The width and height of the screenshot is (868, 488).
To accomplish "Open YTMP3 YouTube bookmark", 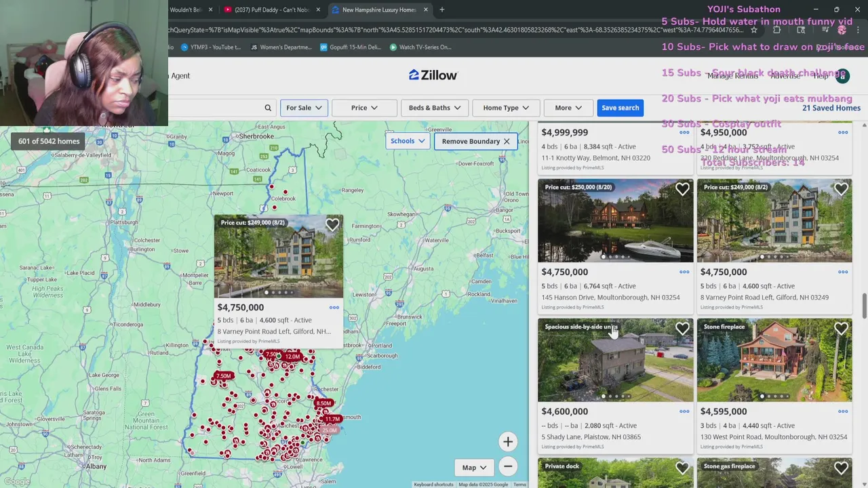I will tap(210, 47).
